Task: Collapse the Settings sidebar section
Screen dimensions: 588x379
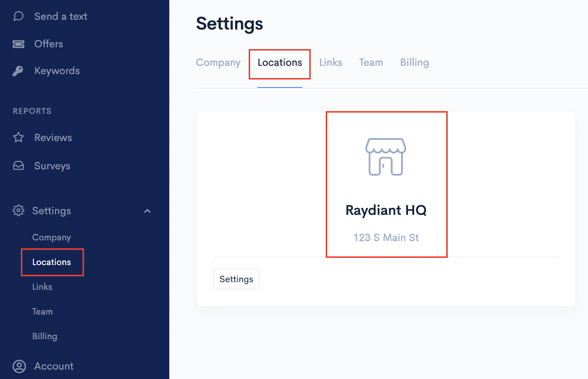Action: click(x=147, y=211)
